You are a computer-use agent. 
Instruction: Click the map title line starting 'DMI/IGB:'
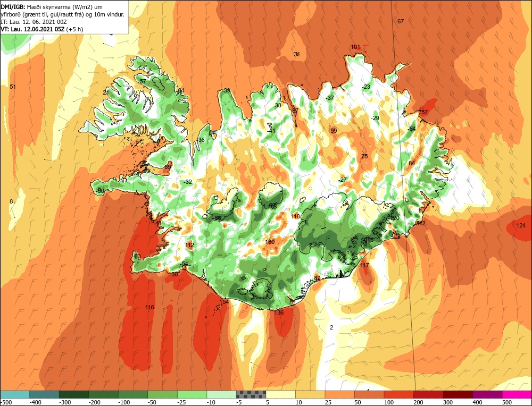(x=52, y=7)
